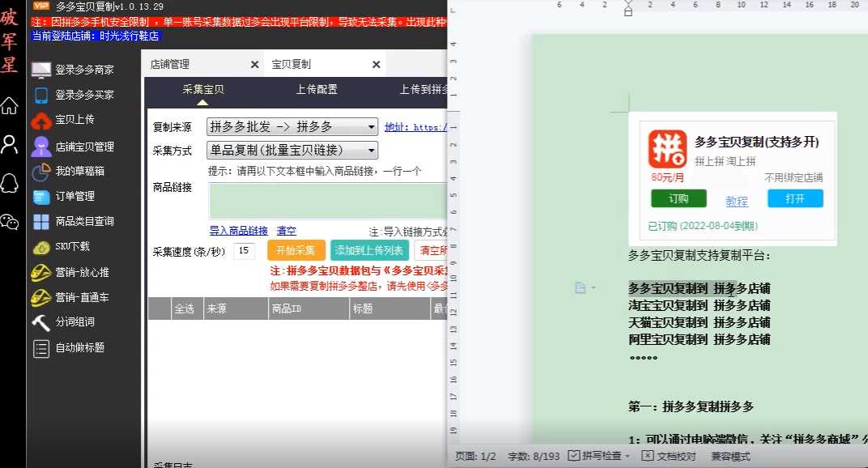This screenshot has height=468, width=868.
Task: Select the 上传配置 sub-tab
Action: (317, 90)
